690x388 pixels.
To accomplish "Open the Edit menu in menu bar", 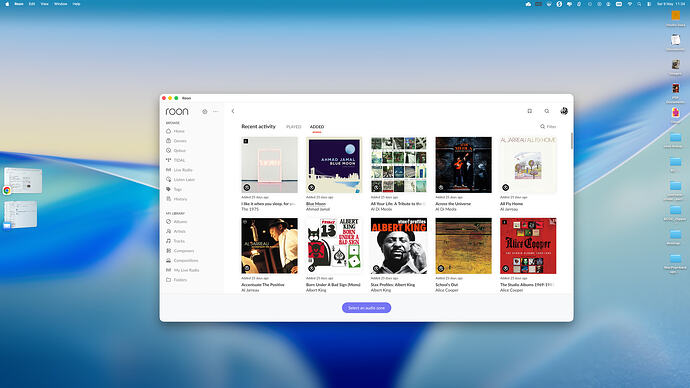I will 32,4.
